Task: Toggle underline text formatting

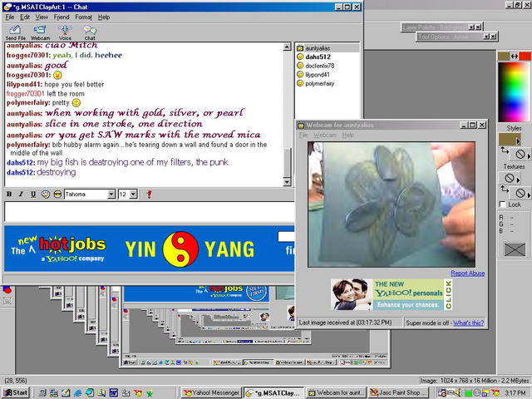Action: pos(33,194)
